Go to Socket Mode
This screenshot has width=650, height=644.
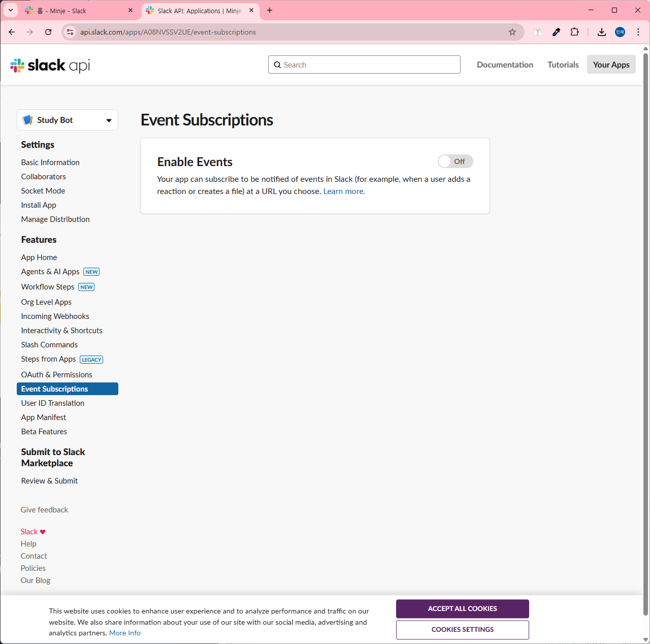pos(43,191)
